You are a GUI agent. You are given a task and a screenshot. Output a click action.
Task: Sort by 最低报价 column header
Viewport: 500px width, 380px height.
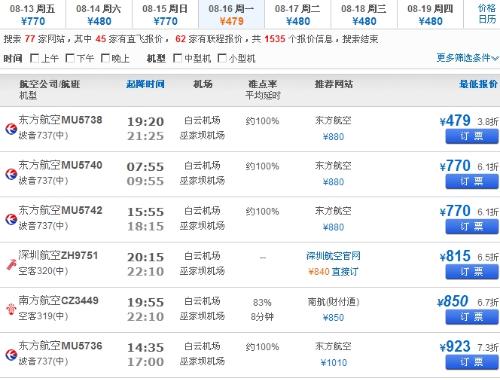478,84
